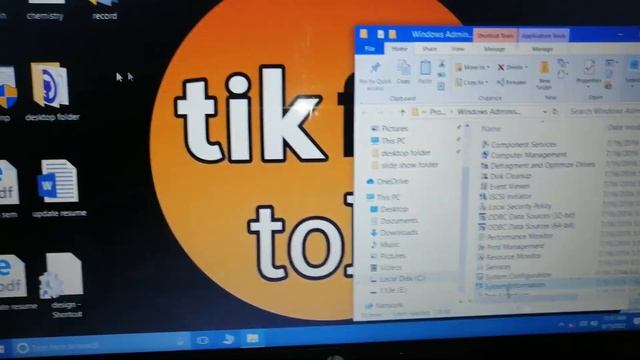This screenshot has width=640, height=360.
Task: Expand the address bar history dropdown arrow
Action: (x=545, y=111)
